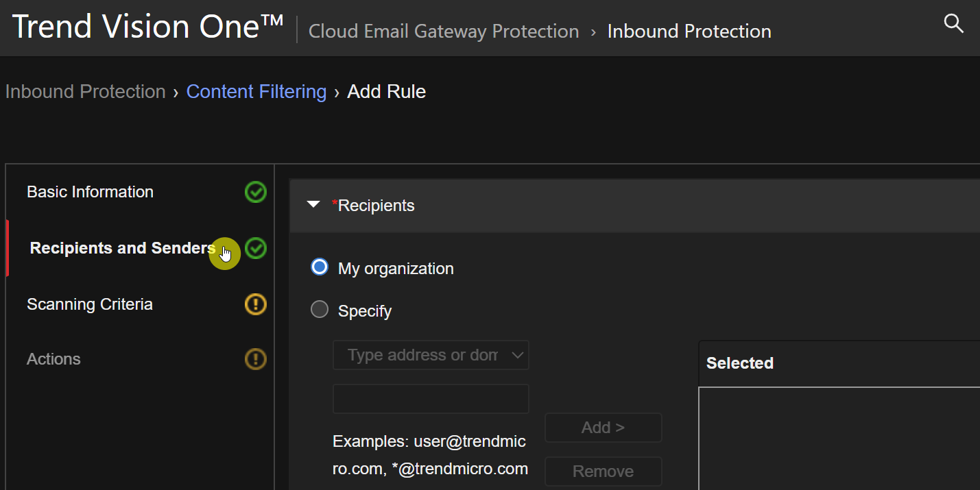
Task: Click green checkmark beside Basic Information
Action: (x=255, y=192)
